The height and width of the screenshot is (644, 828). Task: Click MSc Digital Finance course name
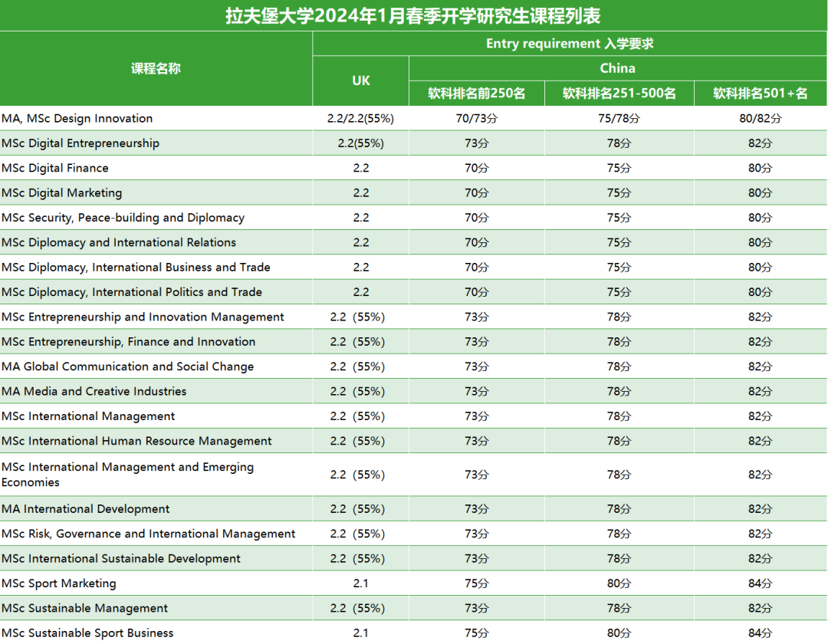[55, 168]
